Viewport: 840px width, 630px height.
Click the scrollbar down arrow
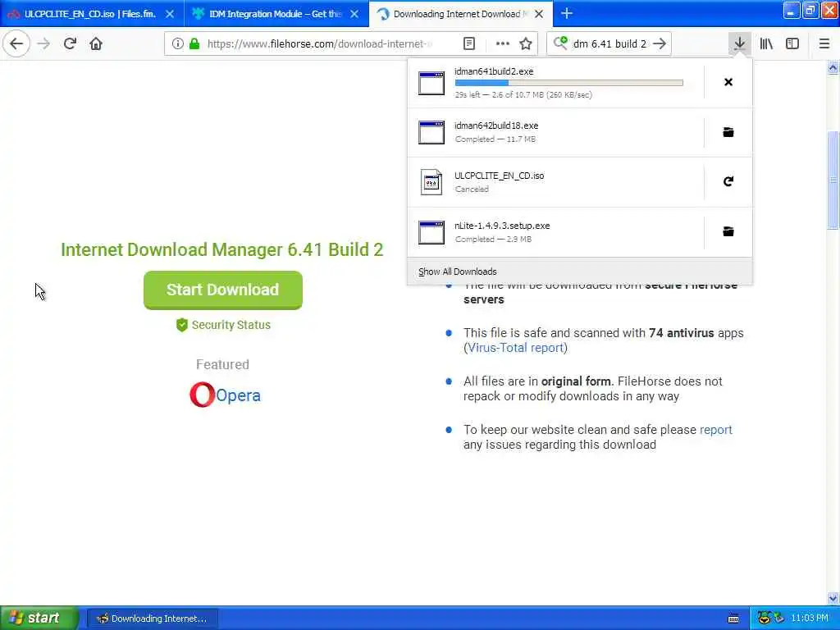833,598
